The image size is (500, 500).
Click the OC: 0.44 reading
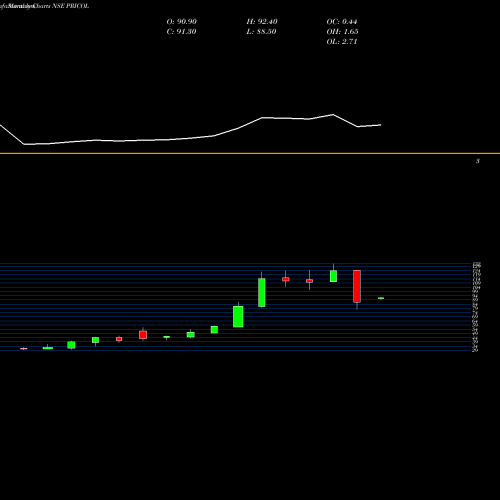tap(342, 22)
